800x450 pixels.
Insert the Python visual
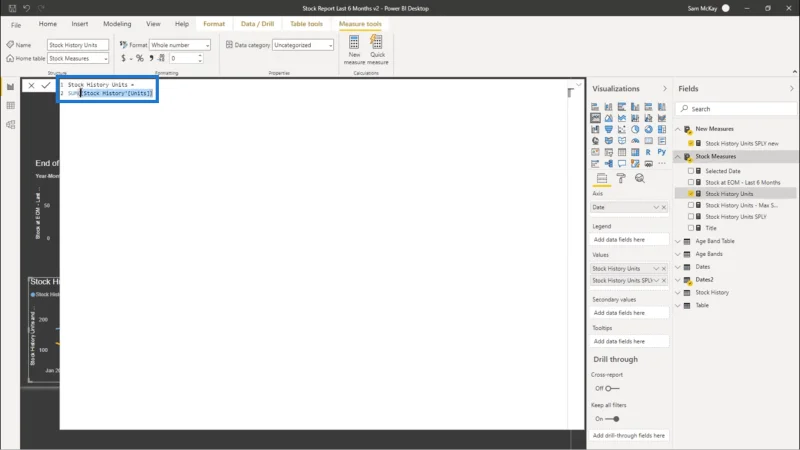coord(662,152)
